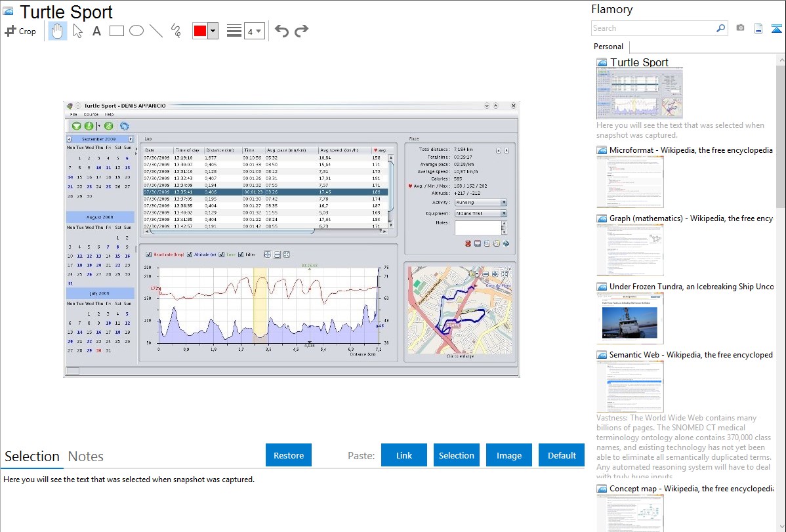Screen dimensions: 786x532
Task: Select the Crop tool
Action: 20,31
